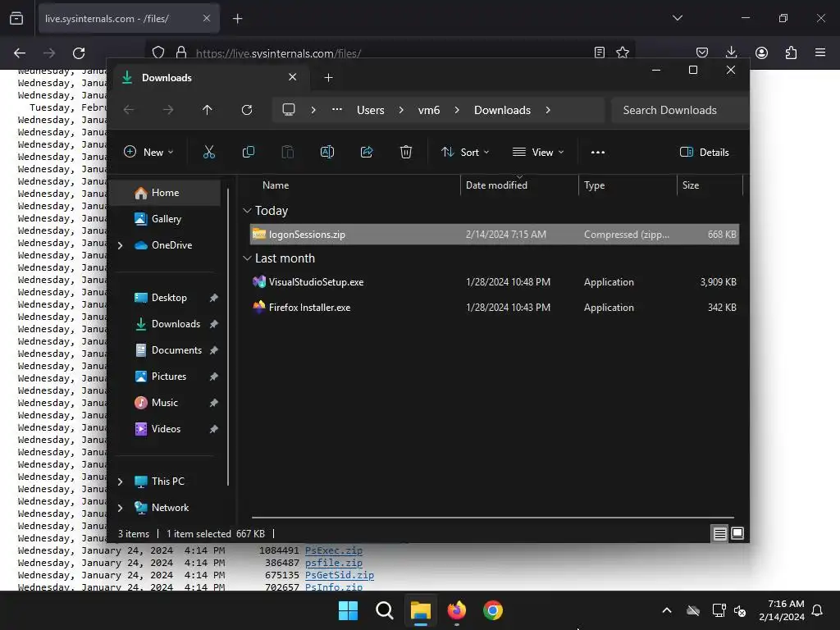This screenshot has width=840, height=630.
Task: Expand This PC in navigation pane
Action: (120, 482)
